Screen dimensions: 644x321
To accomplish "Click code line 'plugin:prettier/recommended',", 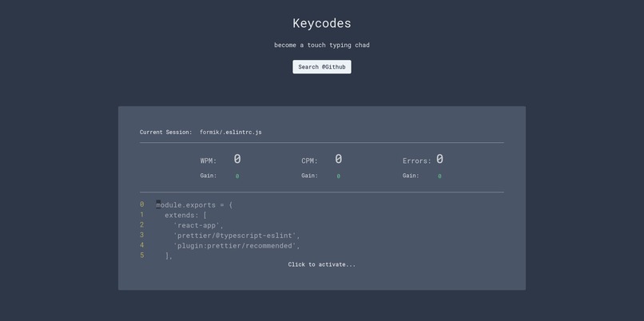I will [x=237, y=246].
